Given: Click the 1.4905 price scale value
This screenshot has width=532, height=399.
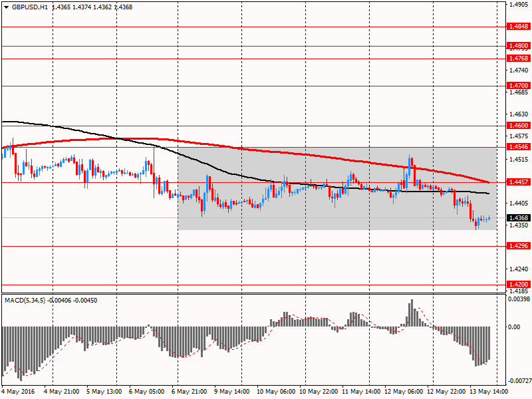Looking at the screenshot, I should coord(519,5).
